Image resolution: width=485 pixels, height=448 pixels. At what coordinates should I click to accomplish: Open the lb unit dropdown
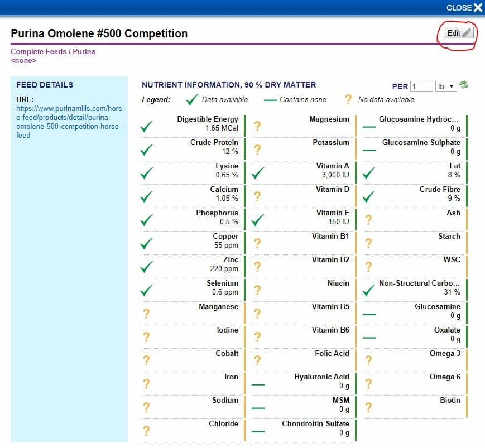click(446, 86)
